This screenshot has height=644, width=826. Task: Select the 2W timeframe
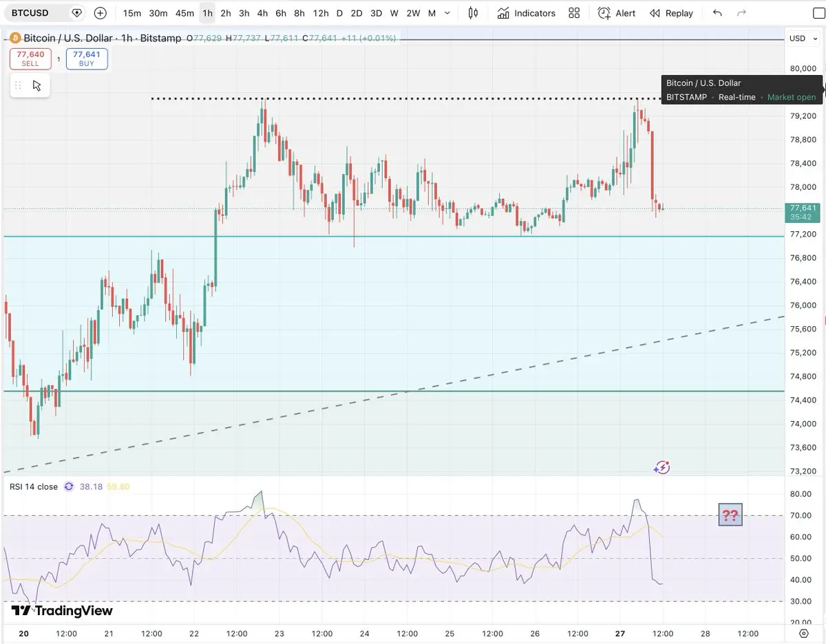coord(413,13)
